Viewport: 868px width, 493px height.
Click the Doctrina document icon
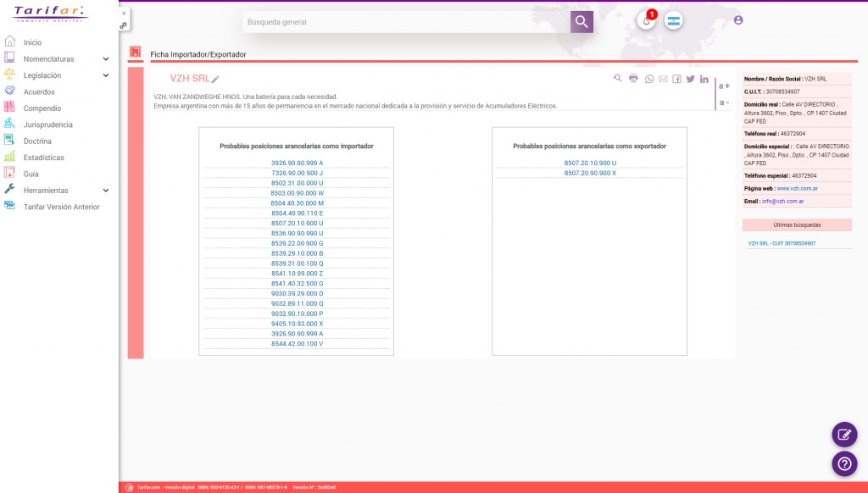click(x=9, y=140)
